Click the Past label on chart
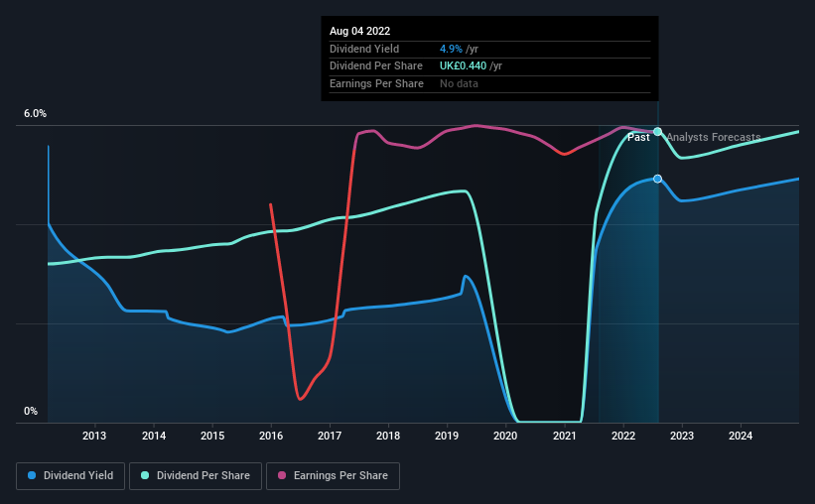 coord(638,137)
